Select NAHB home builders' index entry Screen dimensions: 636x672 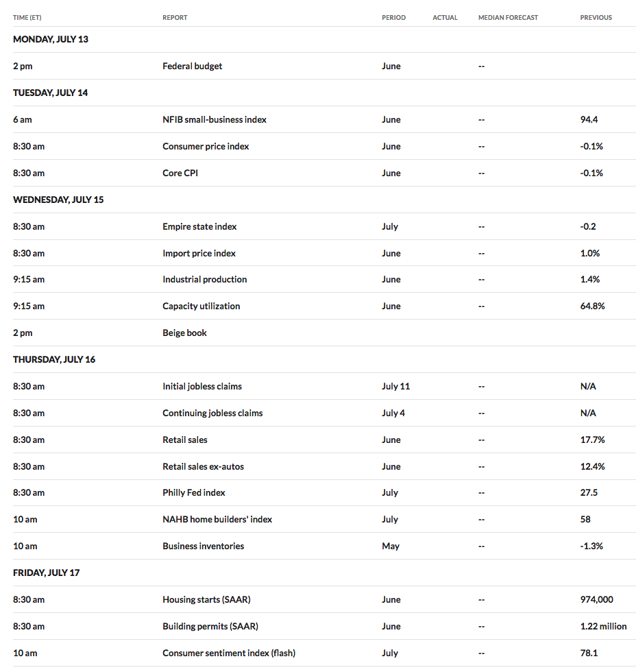click(x=217, y=520)
